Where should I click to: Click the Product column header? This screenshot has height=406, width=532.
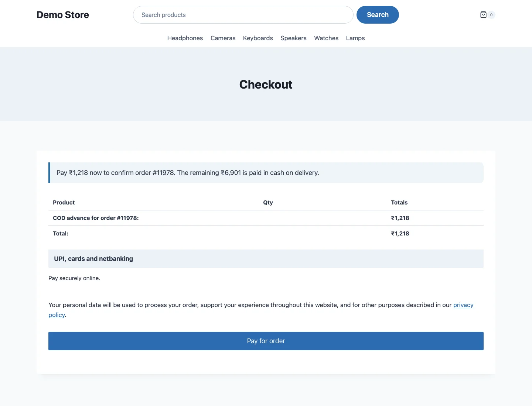(x=64, y=202)
